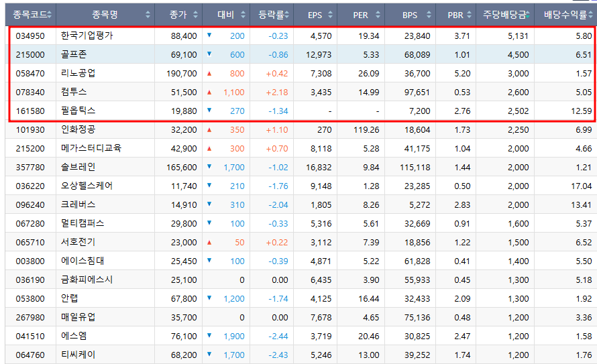Click the 종목명 column header label
The height and width of the screenshot is (364, 597).
pyautogui.click(x=105, y=15)
